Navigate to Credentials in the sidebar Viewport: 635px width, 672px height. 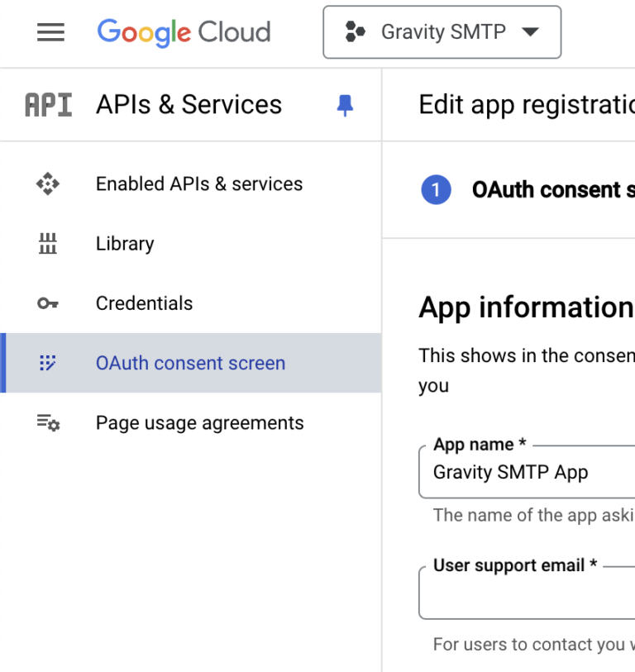[144, 303]
